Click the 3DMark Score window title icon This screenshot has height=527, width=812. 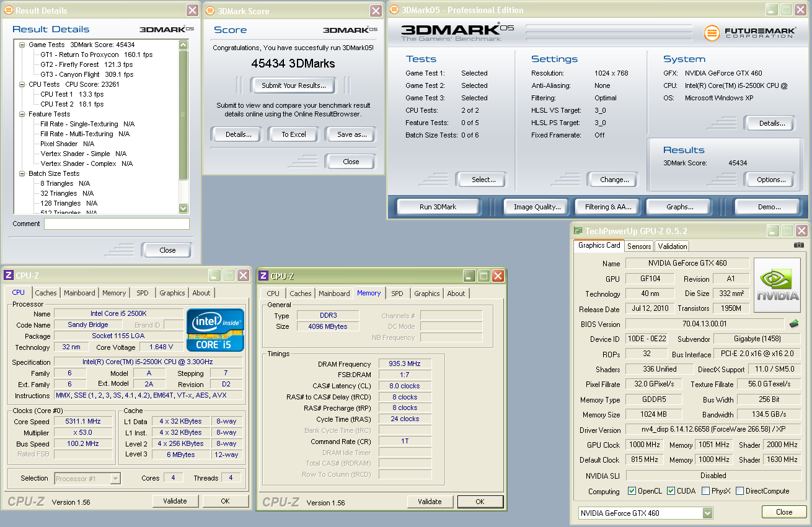click(210, 11)
